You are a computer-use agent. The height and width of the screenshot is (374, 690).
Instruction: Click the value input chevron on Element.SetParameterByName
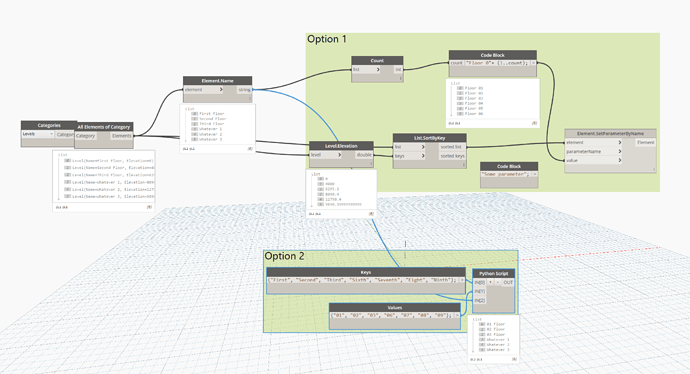[620, 160]
